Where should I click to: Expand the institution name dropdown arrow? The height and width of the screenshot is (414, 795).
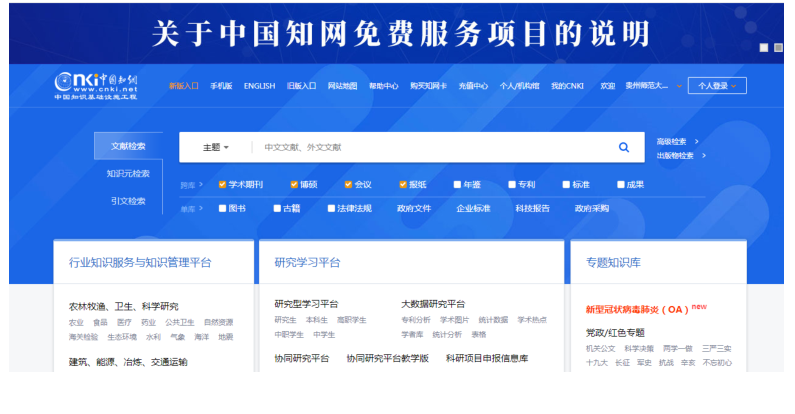pyautogui.click(x=679, y=86)
